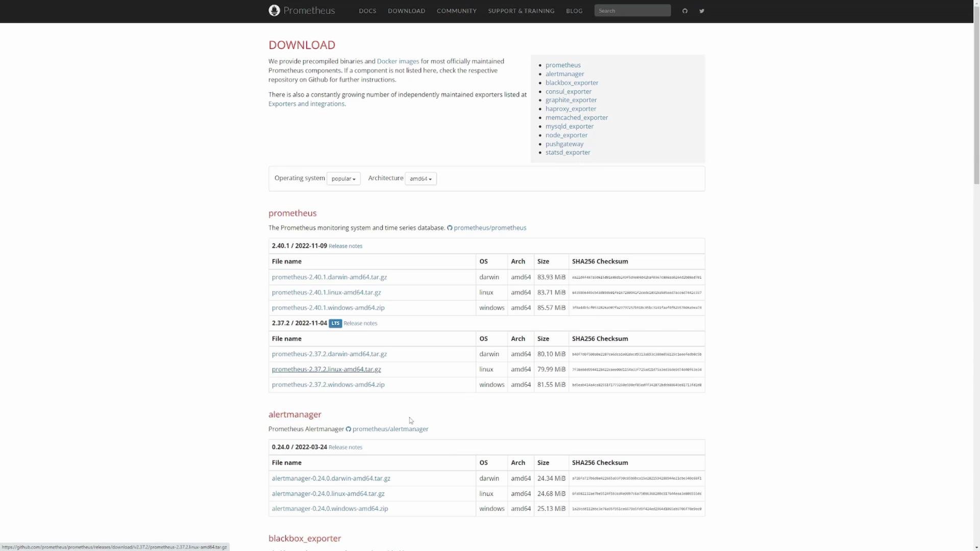Viewport: 980px width, 551px height.
Task: Open Release notes for version 2.37.2
Action: tap(360, 323)
